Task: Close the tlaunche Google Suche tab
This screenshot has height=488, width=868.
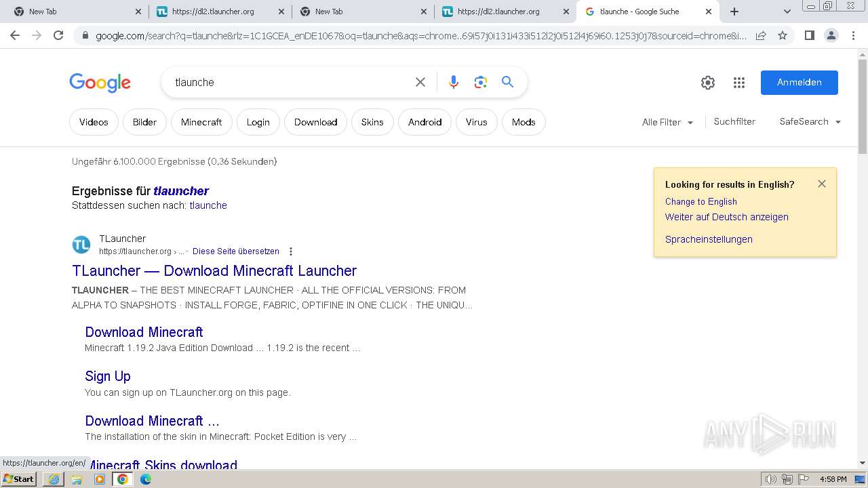Action: pyautogui.click(x=709, y=12)
